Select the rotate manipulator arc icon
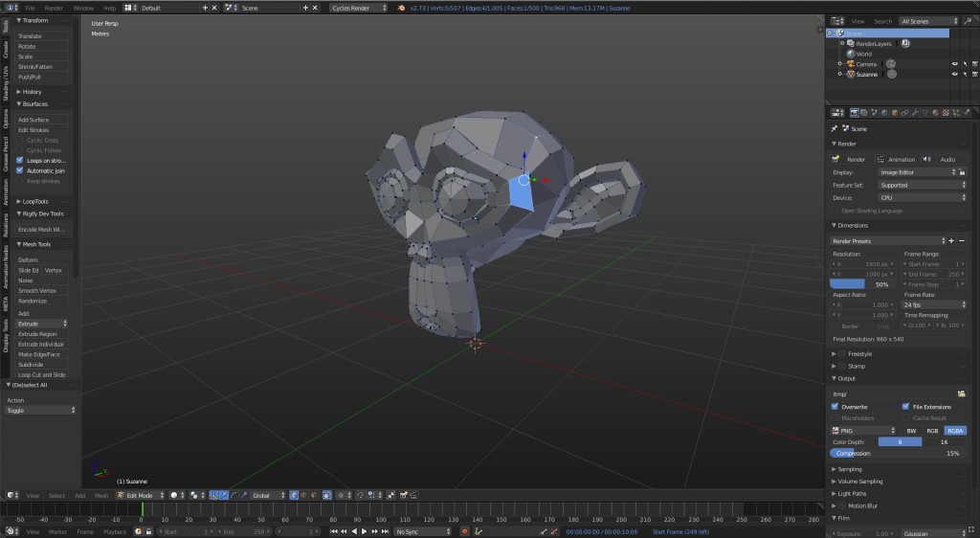The width and height of the screenshot is (980, 538). pos(234,495)
